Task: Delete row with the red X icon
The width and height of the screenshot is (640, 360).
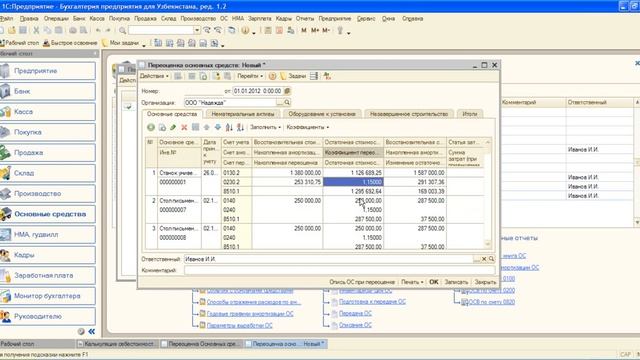Action: coord(184,127)
